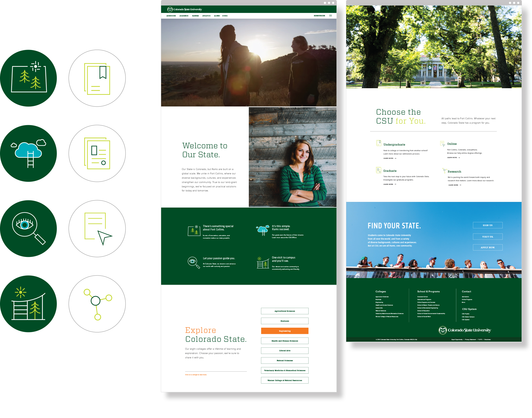Open footer CSU Global Campus link

click(468, 317)
